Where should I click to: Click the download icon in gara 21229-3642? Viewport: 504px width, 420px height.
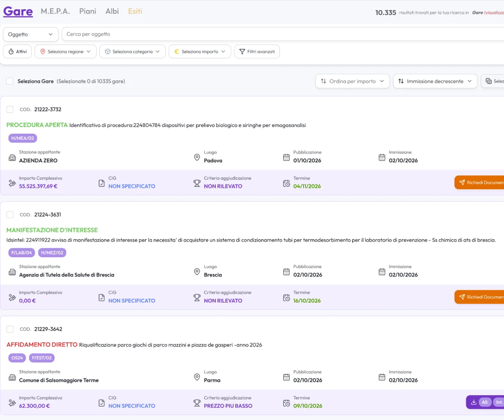pyautogui.click(x=474, y=402)
